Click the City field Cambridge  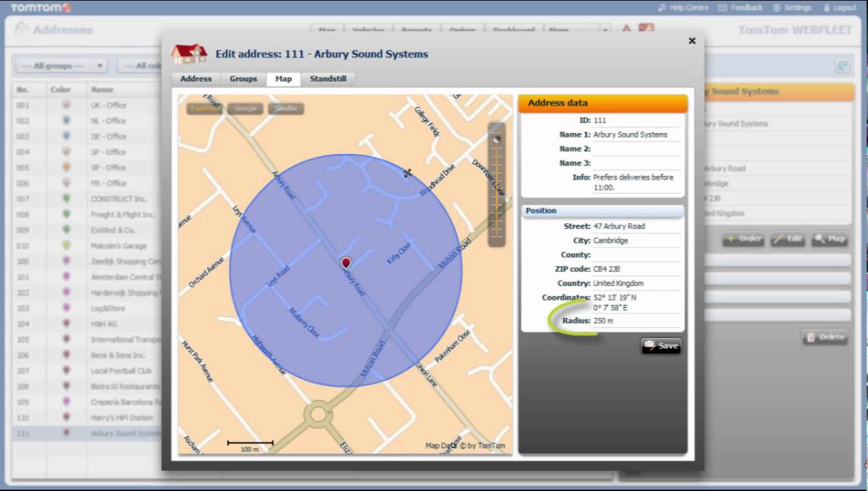coord(637,240)
